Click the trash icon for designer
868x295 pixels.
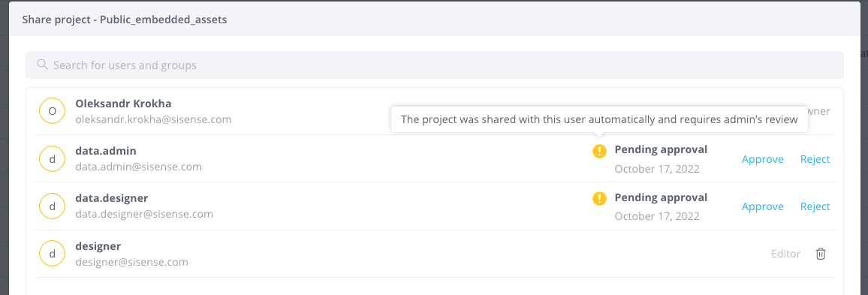821,254
